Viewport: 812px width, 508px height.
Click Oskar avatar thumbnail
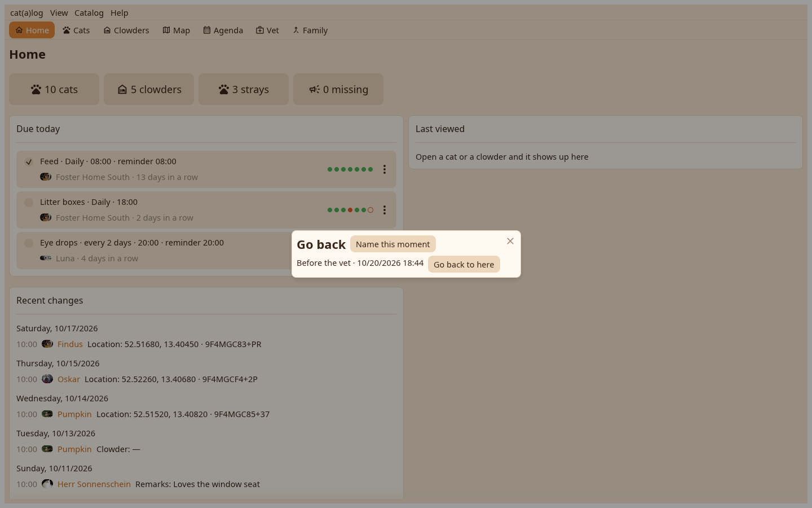(x=47, y=379)
